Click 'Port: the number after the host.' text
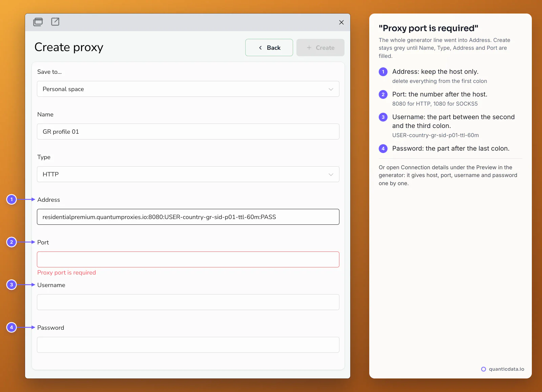Viewport: 542px width, 392px height. click(x=440, y=94)
